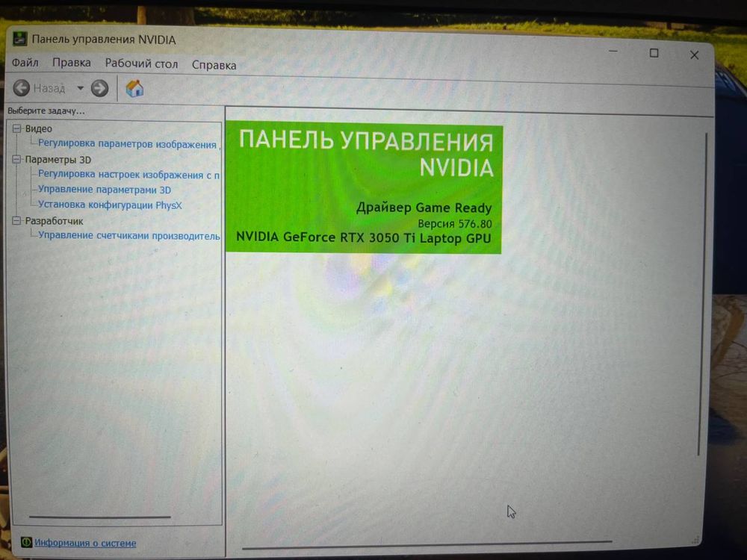
Task: Open the Справка menu
Action: coord(214,65)
